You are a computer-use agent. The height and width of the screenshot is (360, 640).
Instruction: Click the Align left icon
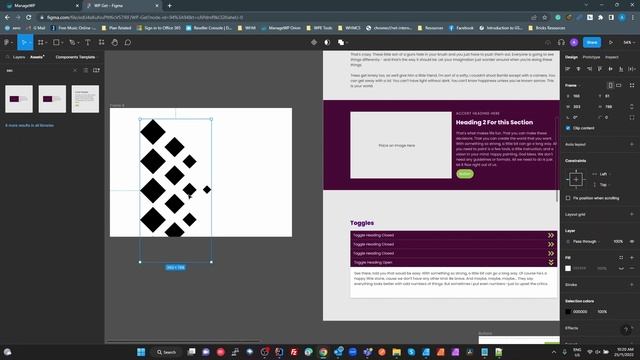click(x=568, y=69)
